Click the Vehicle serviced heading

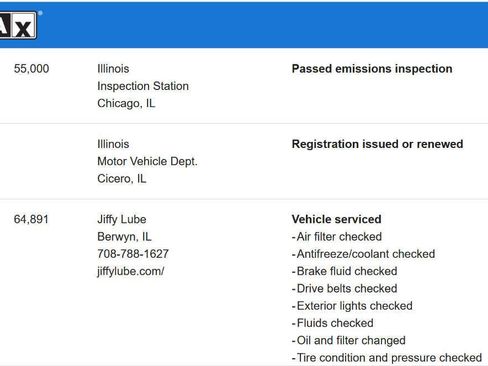coord(336,219)
